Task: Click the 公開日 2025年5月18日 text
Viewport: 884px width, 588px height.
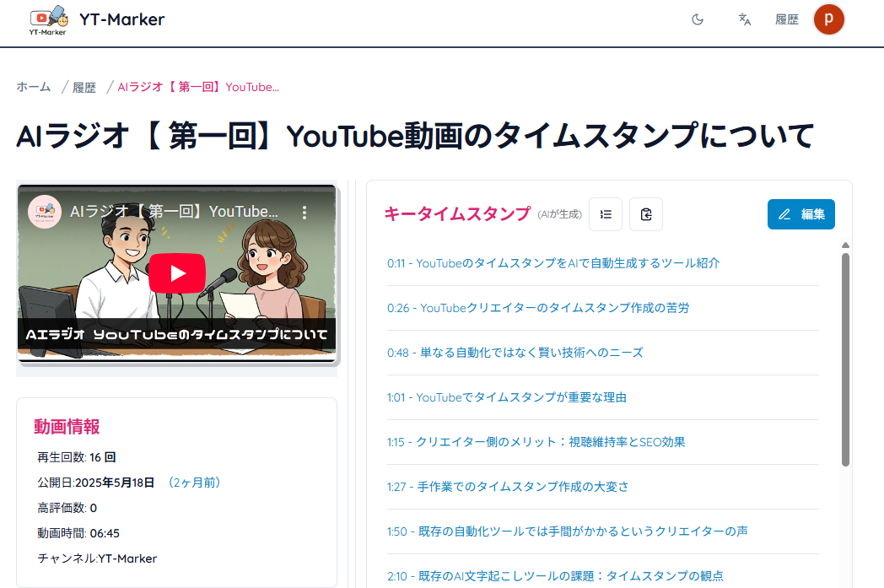Action: [96, 483]
